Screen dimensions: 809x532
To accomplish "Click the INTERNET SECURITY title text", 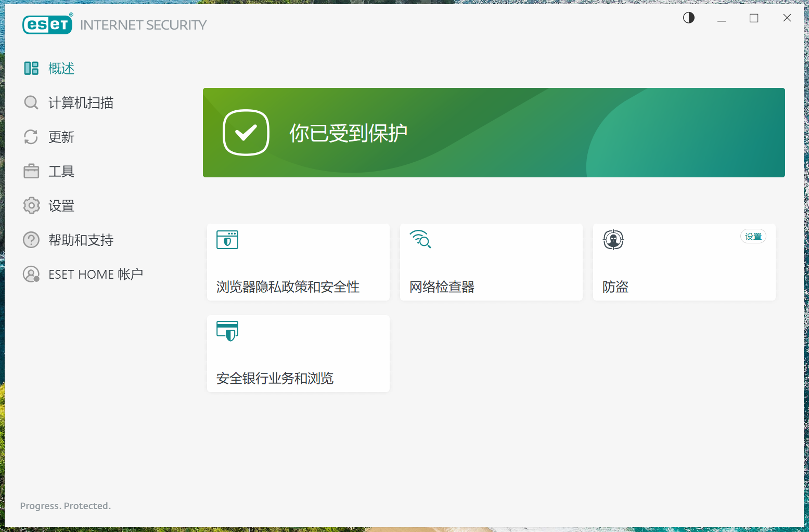I will 143,25.
